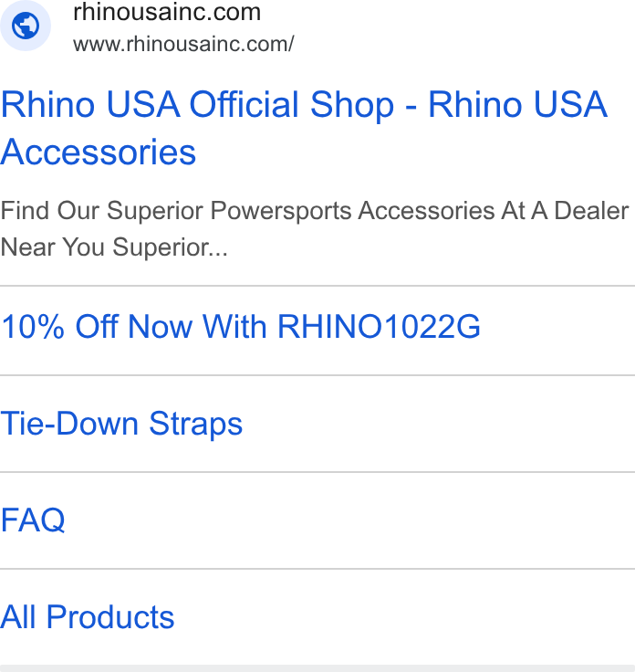Open the All Products sitelink
Image resolution: width=635 pixels, height=672 pixels.
click(x=88, y=617)
